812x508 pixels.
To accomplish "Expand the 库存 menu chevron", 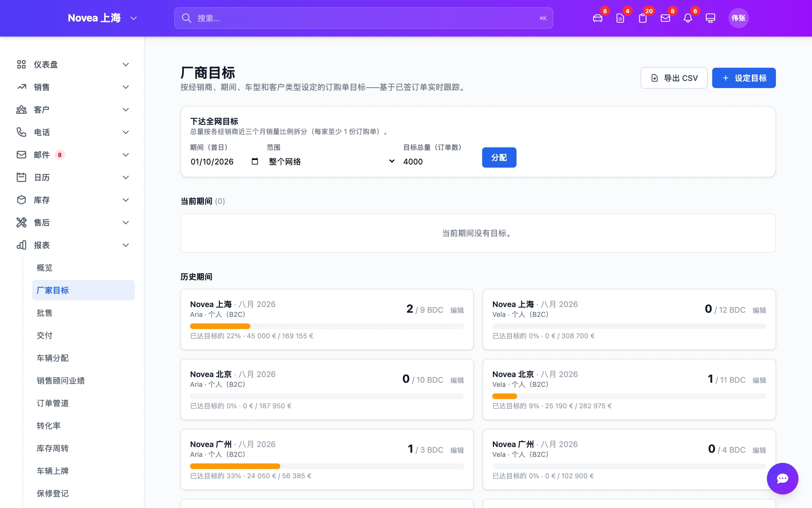I will pyautogui.click(x=126, y=200).
